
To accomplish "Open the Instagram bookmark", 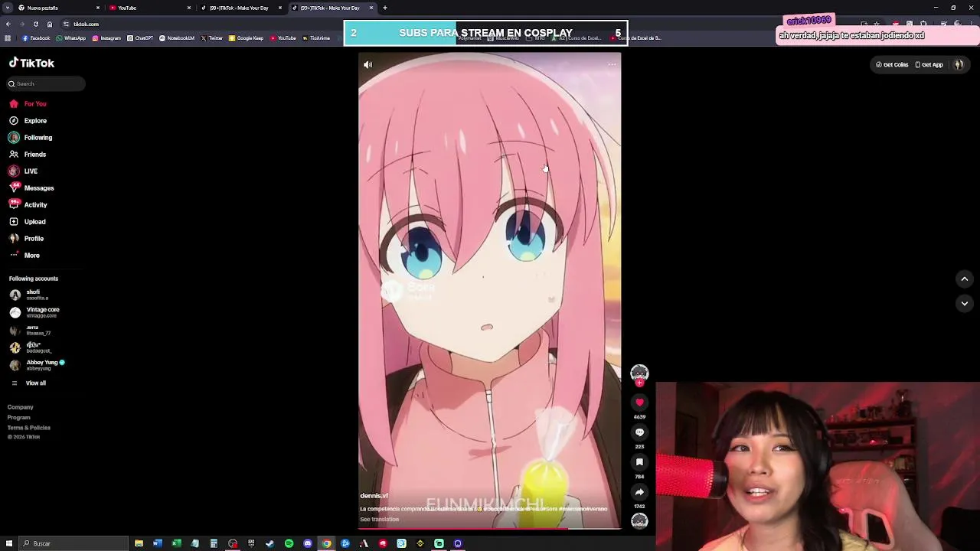I will (x=106, y=38).
